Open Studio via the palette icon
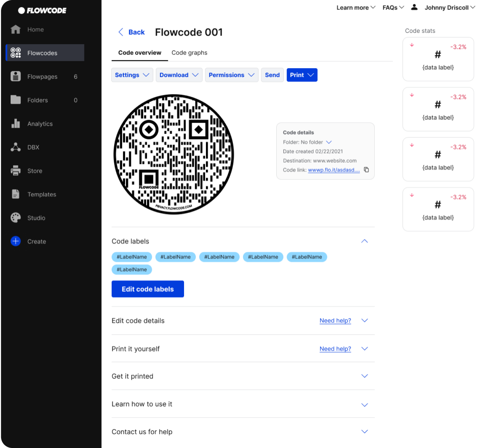 [x=16, y=218]
